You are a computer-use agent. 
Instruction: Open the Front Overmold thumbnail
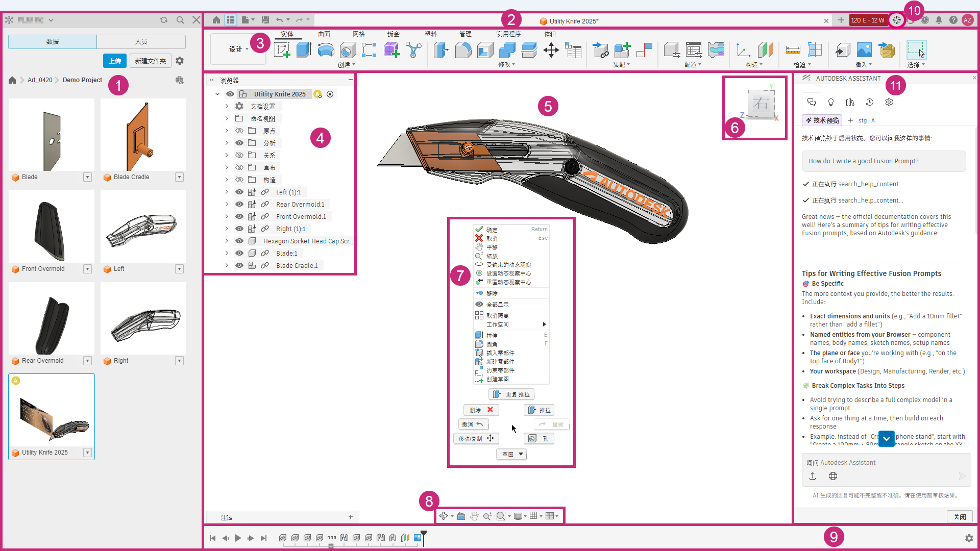click(x=52, y=227)
